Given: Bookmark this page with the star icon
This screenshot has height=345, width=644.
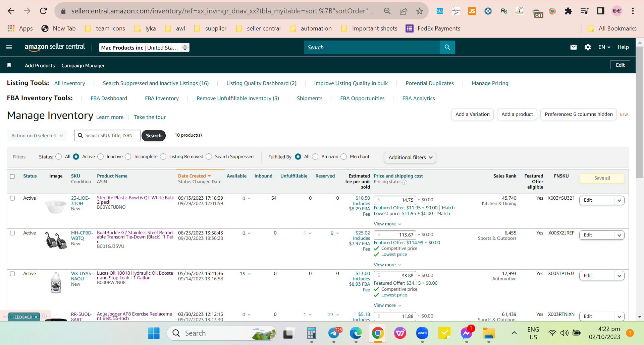Looking at the screenshot, I should point(420,11).
